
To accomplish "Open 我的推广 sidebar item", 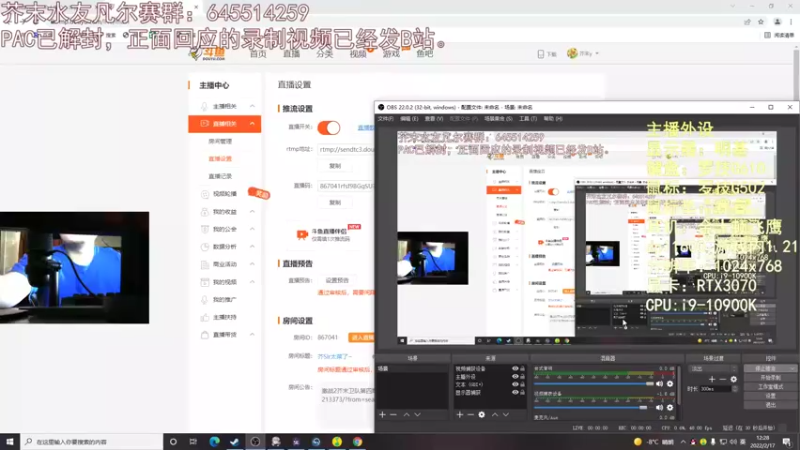I will click(224, 299).
